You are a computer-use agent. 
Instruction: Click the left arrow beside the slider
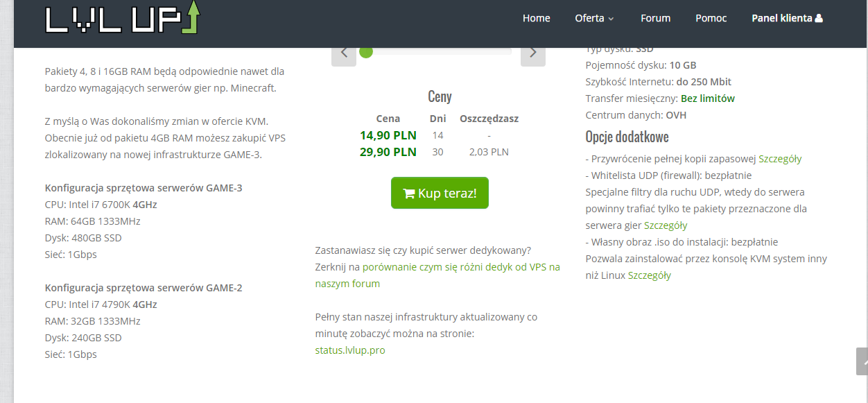point(343,53)
